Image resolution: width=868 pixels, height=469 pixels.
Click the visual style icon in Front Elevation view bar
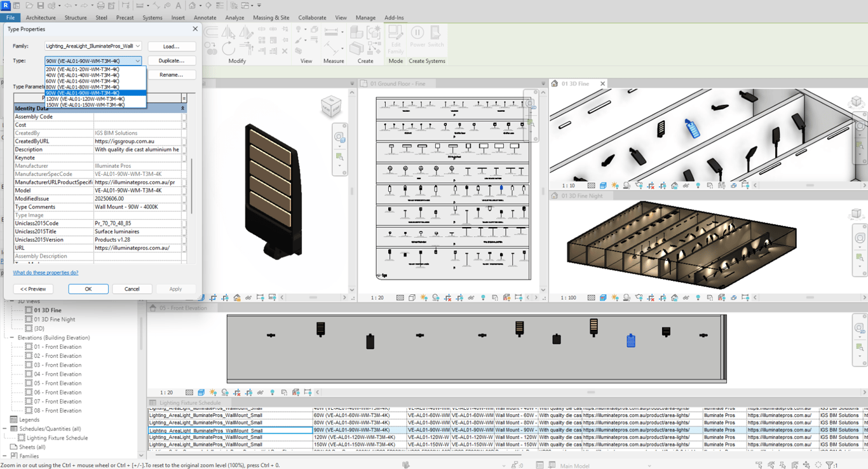pyautogui.click(x=201, y=393)
